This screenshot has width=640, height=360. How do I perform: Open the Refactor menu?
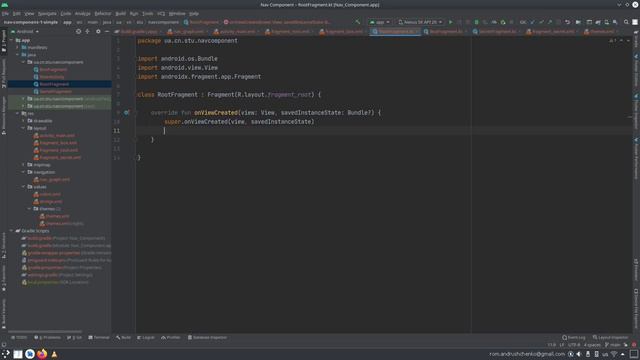pyautogui.click(x=102, y=13)
